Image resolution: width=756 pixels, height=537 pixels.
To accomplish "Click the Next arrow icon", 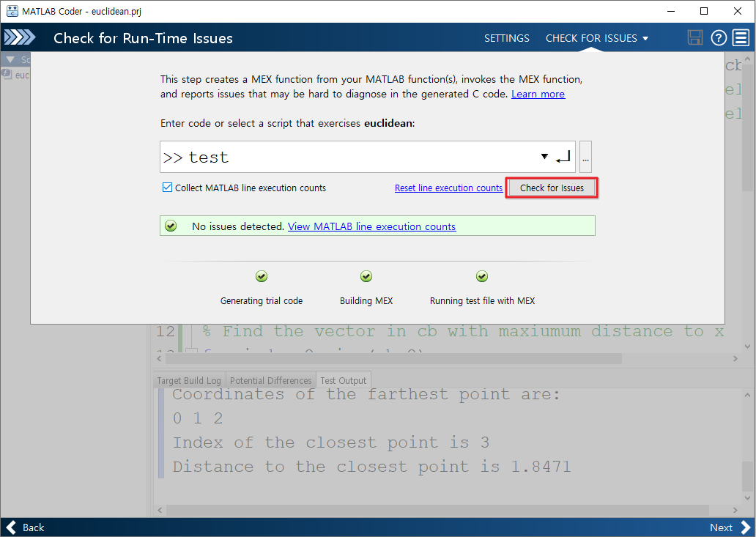I will pos(746,527).
